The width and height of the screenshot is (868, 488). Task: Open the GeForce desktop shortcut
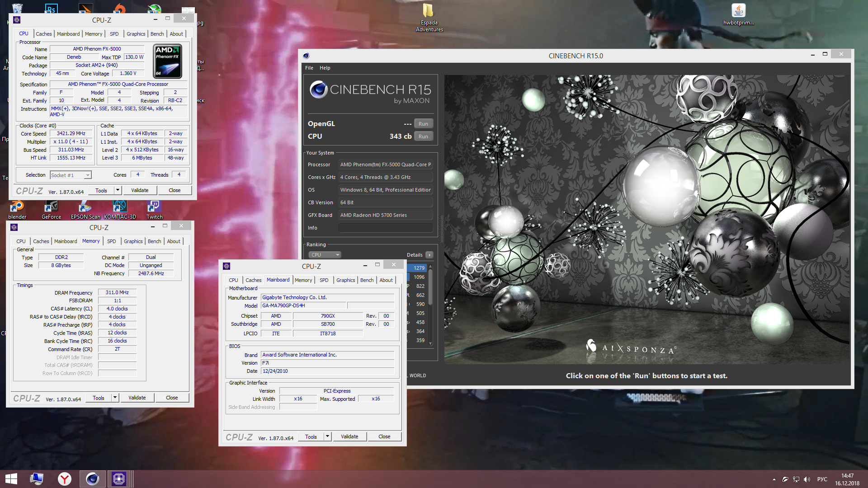(x=51, y=209)
